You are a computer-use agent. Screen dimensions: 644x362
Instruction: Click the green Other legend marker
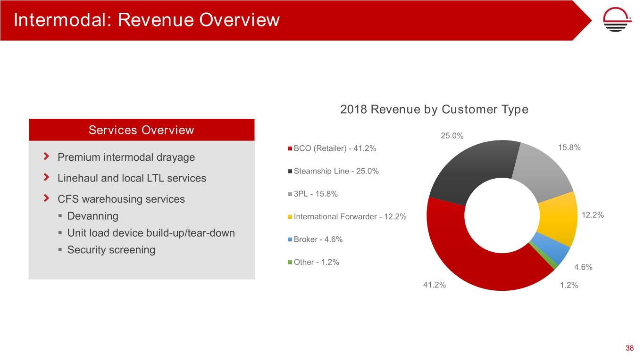[290, 262]
